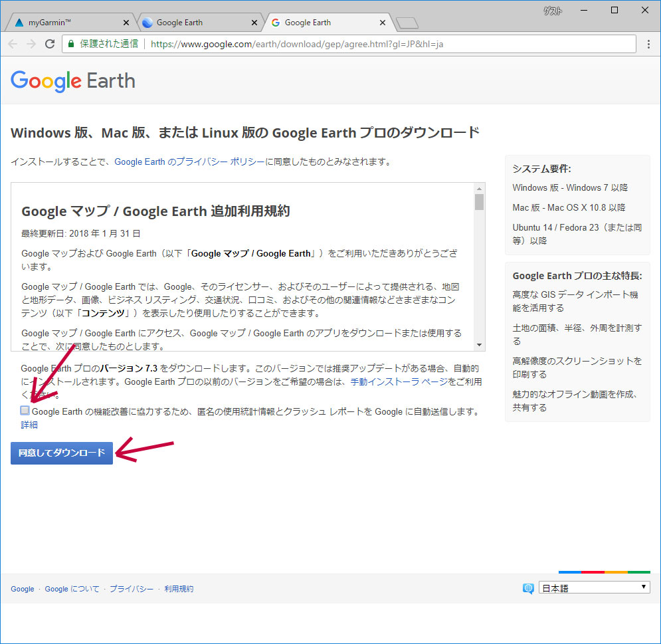Image resolution: width=661 pixels, height=644 pixels.
Task: Click the globe language icon in footer
Action: pyautogui.click(x=528, y=588)
